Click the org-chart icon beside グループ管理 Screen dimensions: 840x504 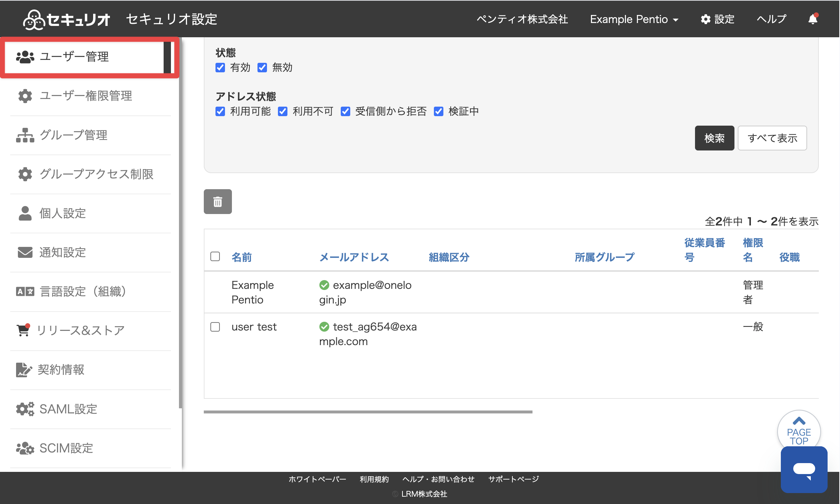point(25,135)
